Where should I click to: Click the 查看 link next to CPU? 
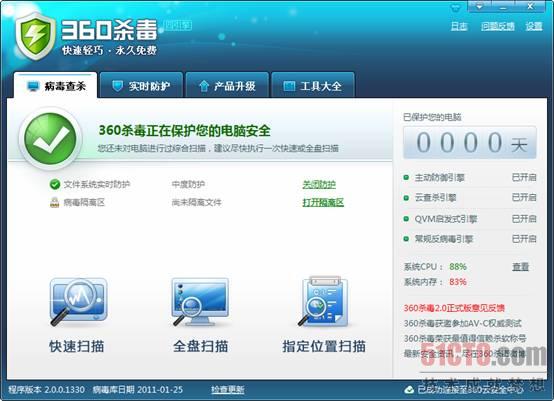(520, 267)
